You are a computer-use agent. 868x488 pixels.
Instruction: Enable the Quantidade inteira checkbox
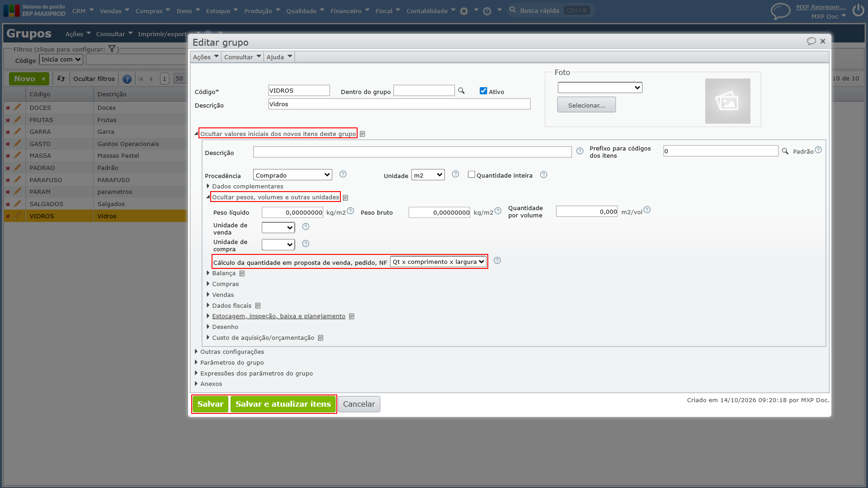472,174
